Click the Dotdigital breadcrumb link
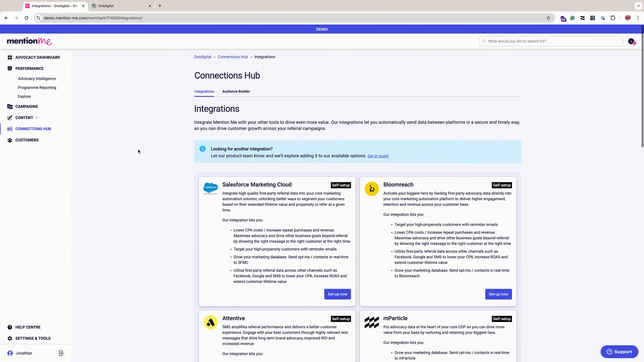644x362 pixels. (x=203, y=57)
